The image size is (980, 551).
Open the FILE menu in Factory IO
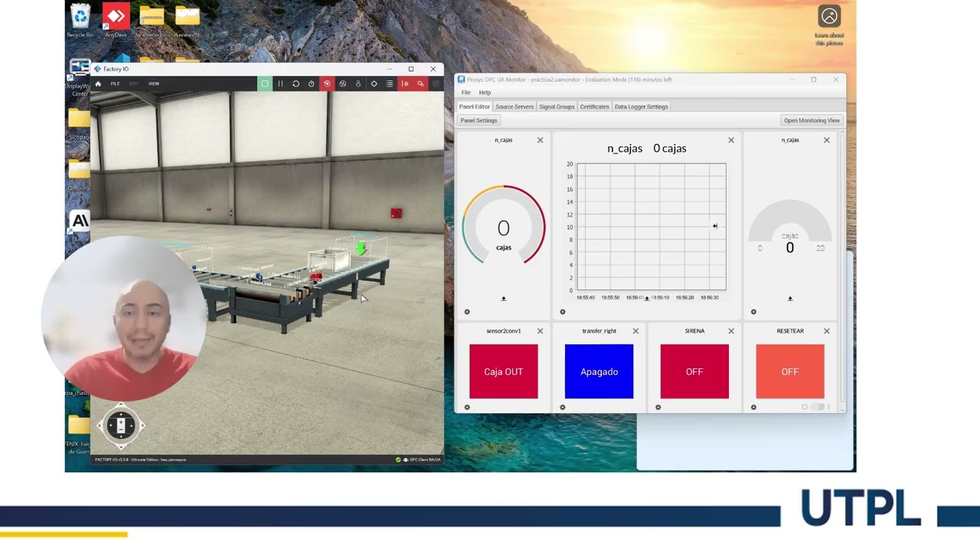pos(115,83)
